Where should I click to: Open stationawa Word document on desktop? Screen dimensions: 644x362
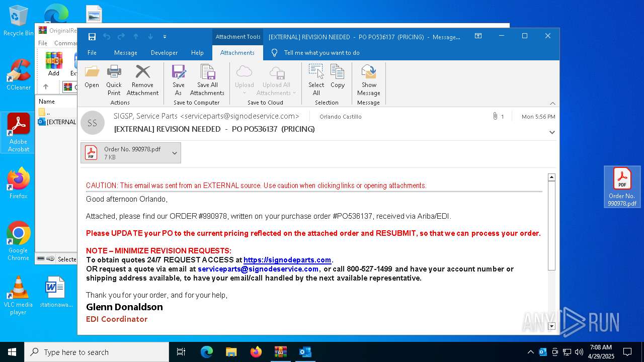pos(56,292)
